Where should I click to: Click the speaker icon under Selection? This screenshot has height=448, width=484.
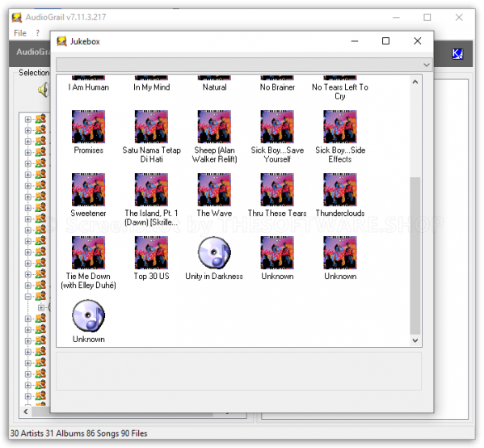pos(44,90)
